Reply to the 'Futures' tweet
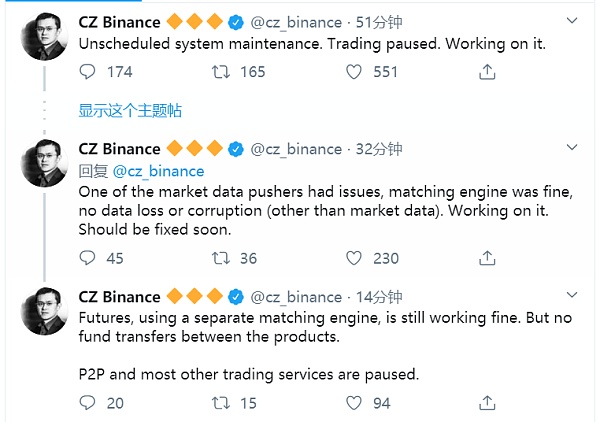Screen dimensions: 600x422 [88, 403]
